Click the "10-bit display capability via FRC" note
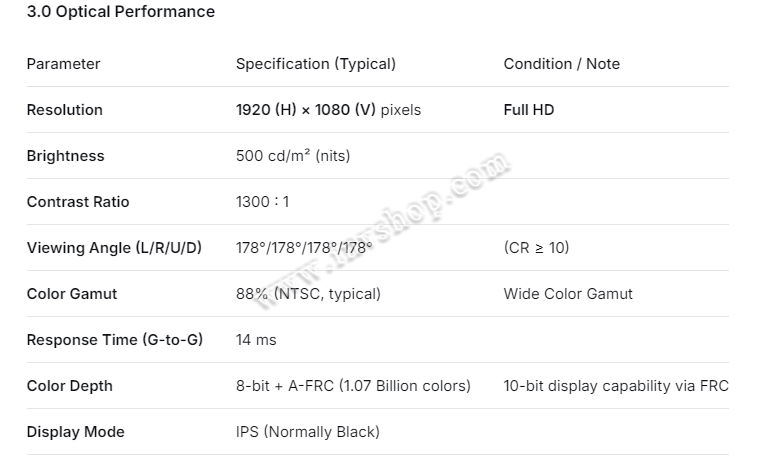Viewport: 775px width, 464px height. [x=616, y=386]
